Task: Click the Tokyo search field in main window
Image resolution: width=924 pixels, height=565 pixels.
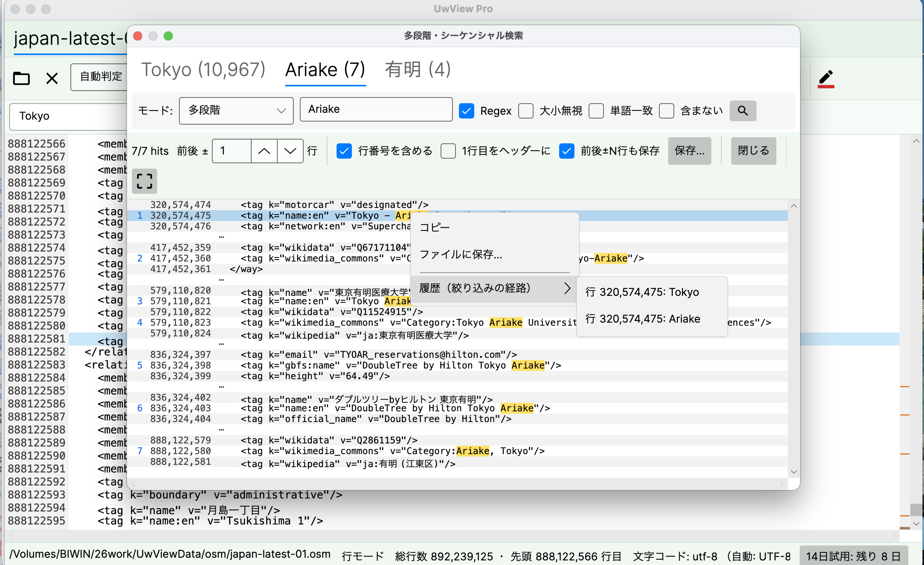Action: [x=69, y=116]
